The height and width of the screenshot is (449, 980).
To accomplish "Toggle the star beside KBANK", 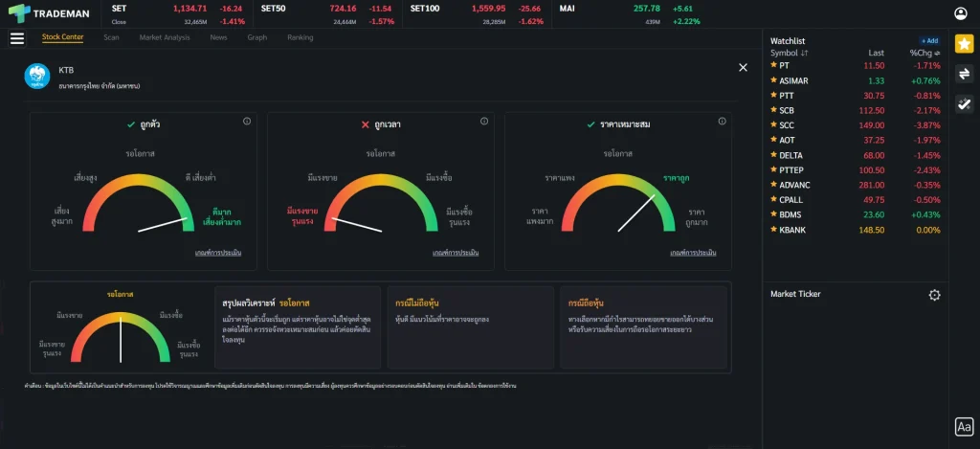I will click(x=774, y=230).
